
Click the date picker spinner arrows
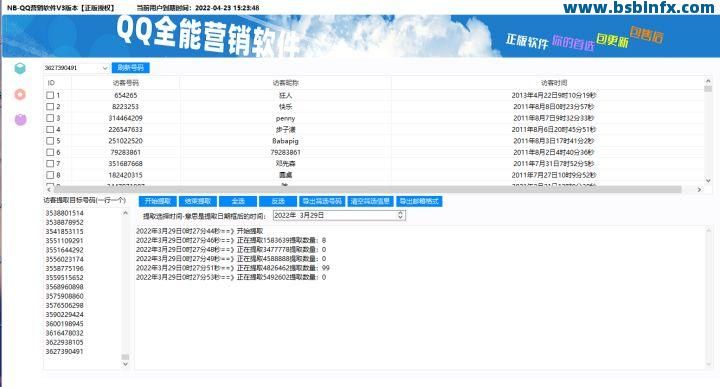[400, 215]
